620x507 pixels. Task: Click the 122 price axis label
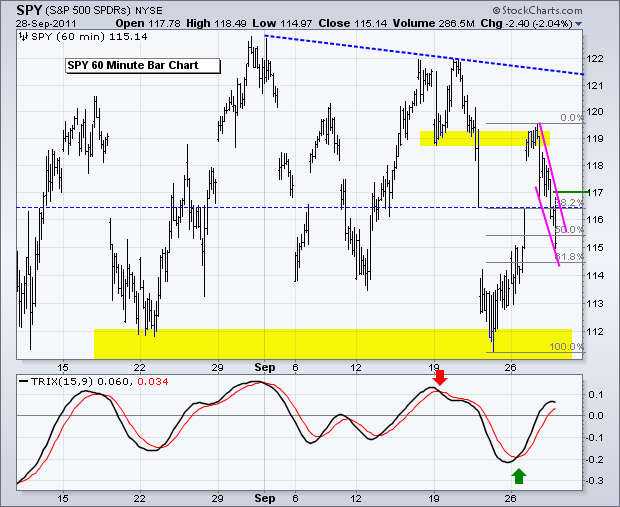click(x=595, y=59)
